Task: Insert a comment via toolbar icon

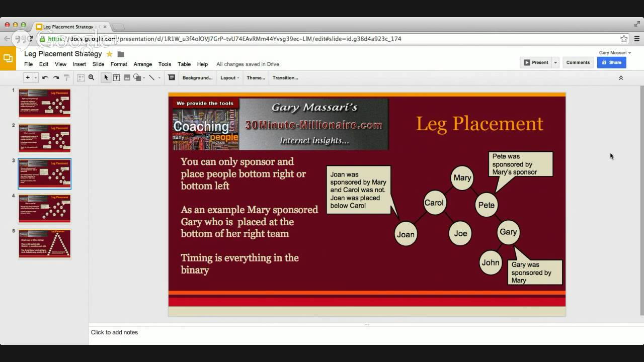Action: coord(172,77)
